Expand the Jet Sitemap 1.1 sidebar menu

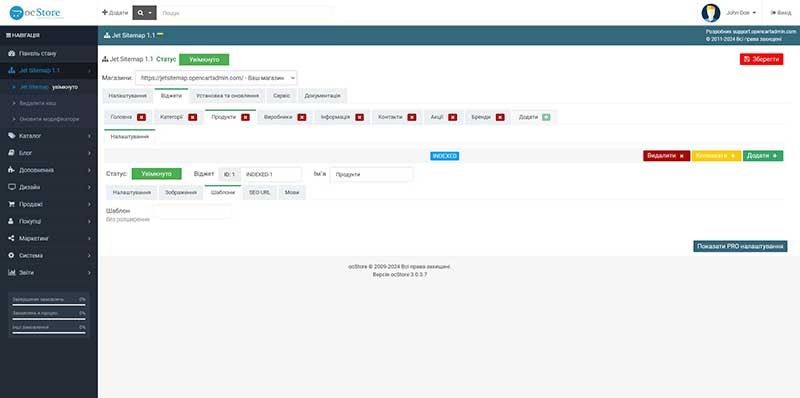pyautogui.click(x=48, y=70)
